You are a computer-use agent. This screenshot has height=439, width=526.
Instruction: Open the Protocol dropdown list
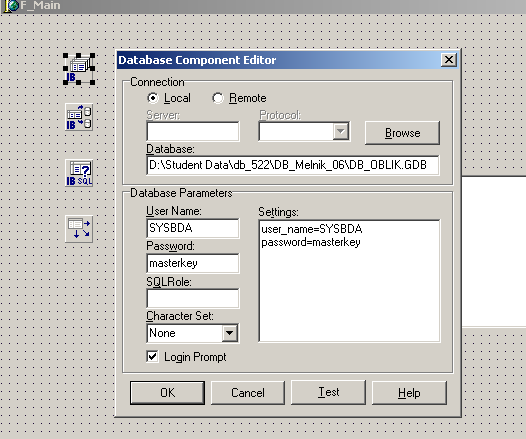[x=341, y=131]
